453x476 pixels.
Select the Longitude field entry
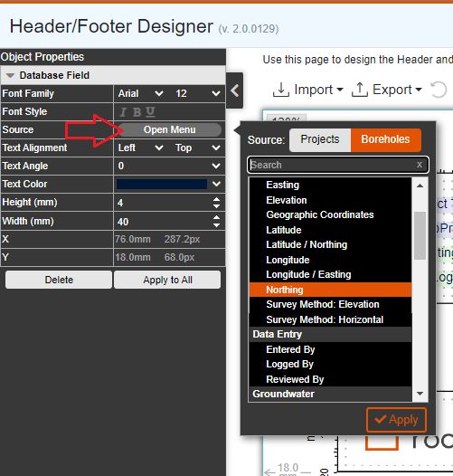coord(330,260)
